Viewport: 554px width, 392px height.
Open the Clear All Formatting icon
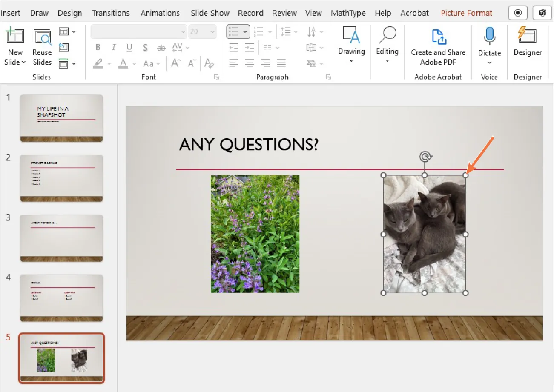click(209, 63)
